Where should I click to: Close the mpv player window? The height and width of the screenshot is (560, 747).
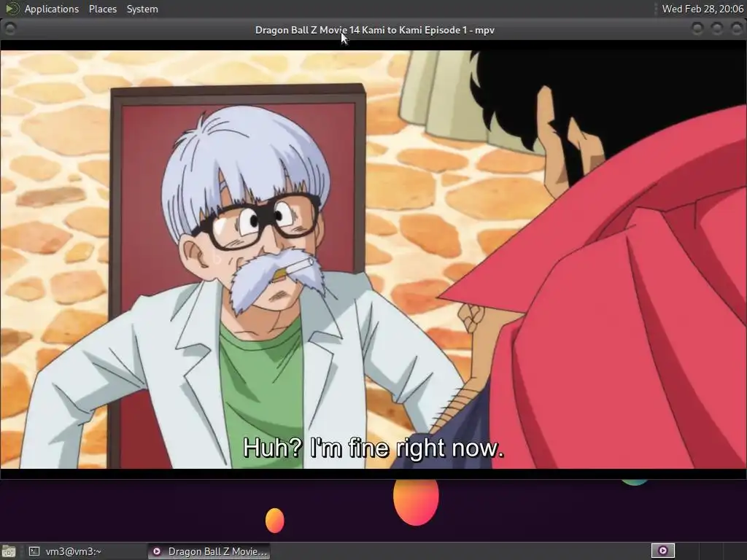[x=736, y=29]
